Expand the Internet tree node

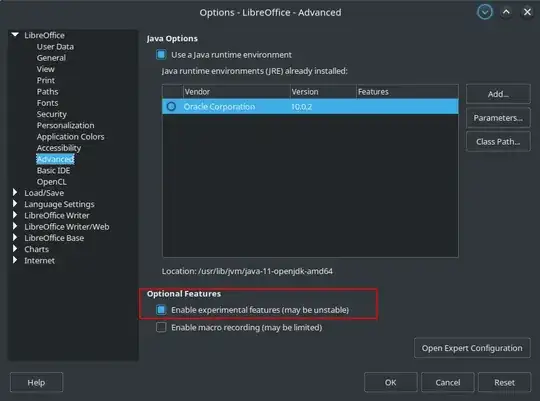[x=15, y=260]
